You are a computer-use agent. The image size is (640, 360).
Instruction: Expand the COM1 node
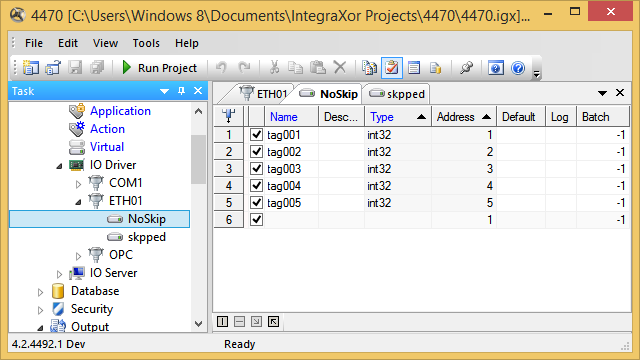click(78, 184)
